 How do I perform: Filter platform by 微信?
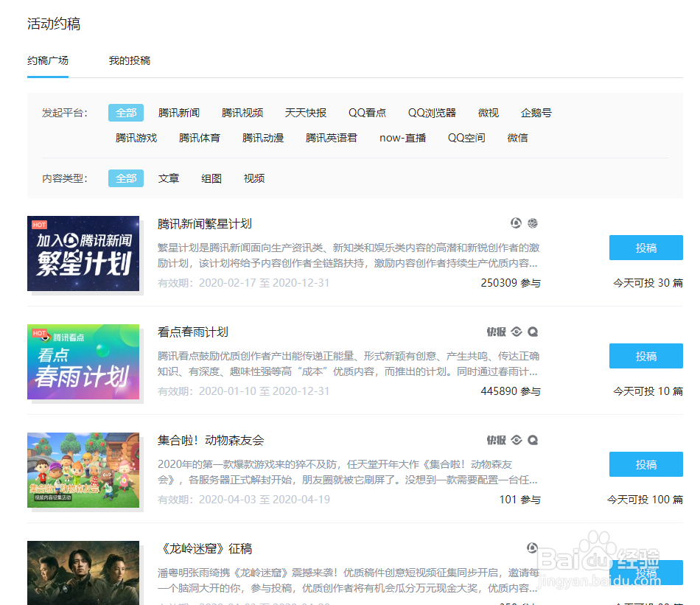pyautogui.click(x=518, y=138)
